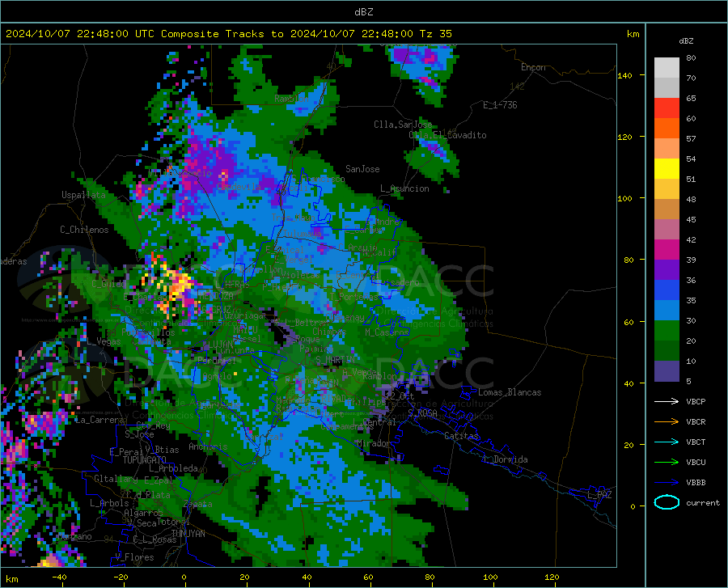Click the blue VBBB arrow legend icon
728x588 pixels.
click(667, 483)
